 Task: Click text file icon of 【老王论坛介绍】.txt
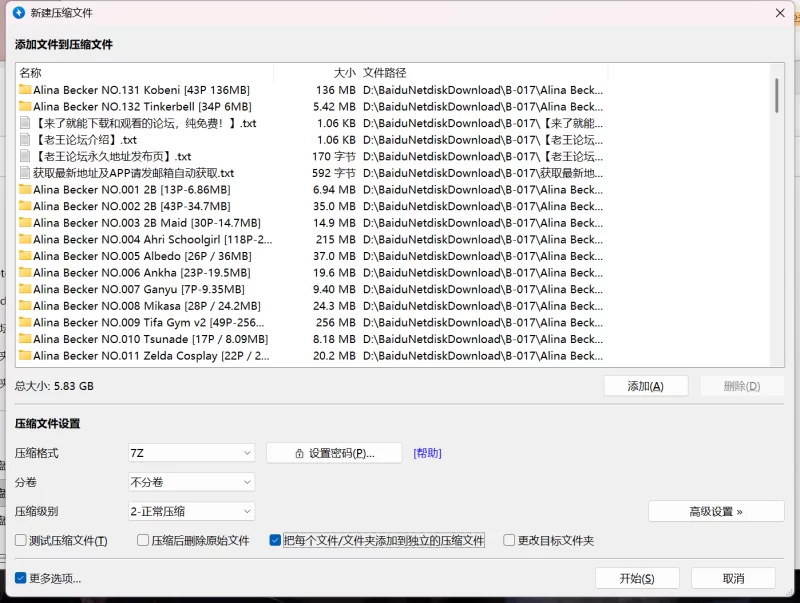25,140
